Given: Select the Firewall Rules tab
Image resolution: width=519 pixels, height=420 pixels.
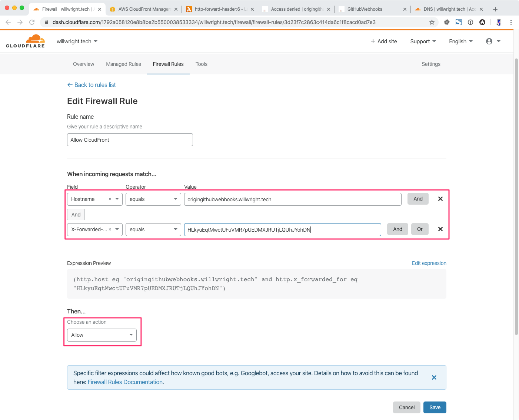Looking at the screenshot, I should tap(168, 64).
